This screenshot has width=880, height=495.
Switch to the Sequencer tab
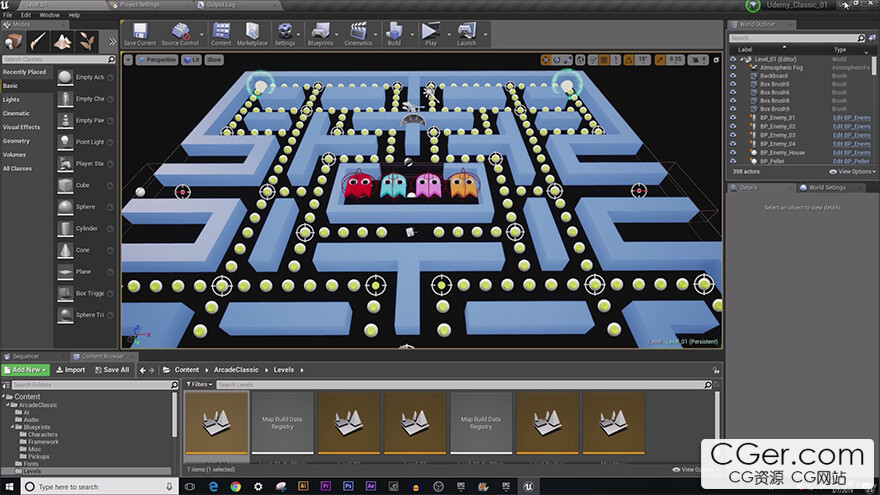pyautogui.click(x=26, y=356)
